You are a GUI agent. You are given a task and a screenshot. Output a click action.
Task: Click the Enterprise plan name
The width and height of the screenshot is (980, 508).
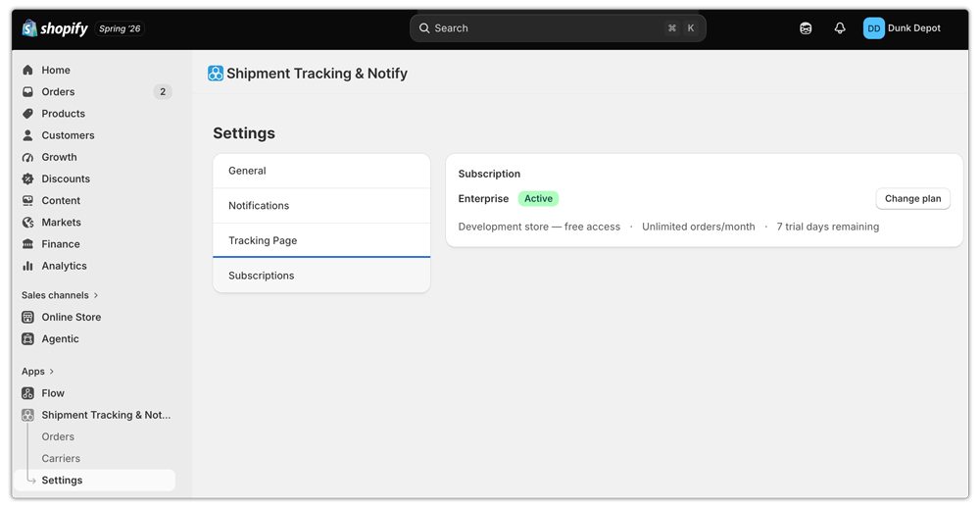tap(483, 198)
